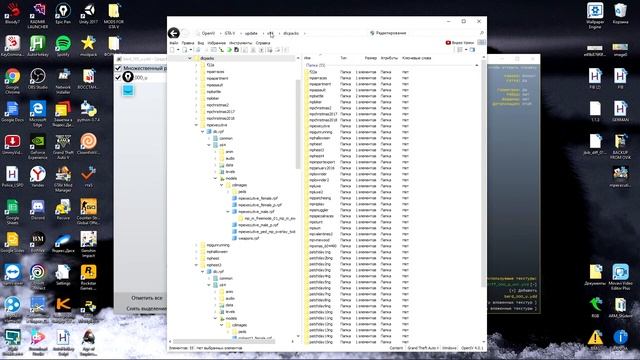Viewport: 640px width, 360px height.
Task: Click the search magnifier icon in OpenIV
Action: (482, 33)
